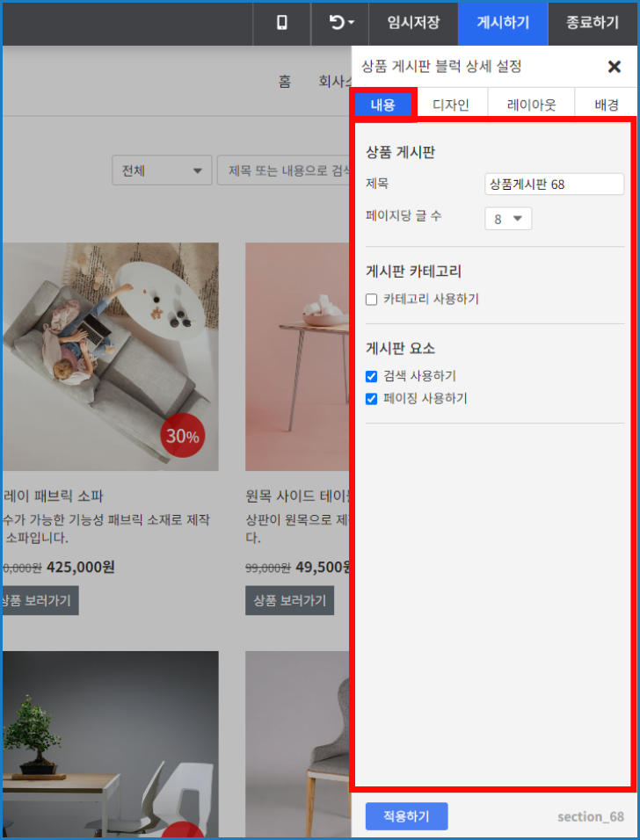Open the 페이지당 글 수 dropdown
This screenshot has height=840, width=640.
[x=508, y=219]
